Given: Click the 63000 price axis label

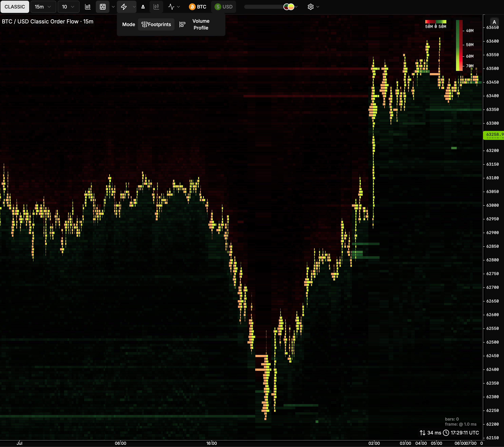Looking at the screenshot, I should 492,205.
